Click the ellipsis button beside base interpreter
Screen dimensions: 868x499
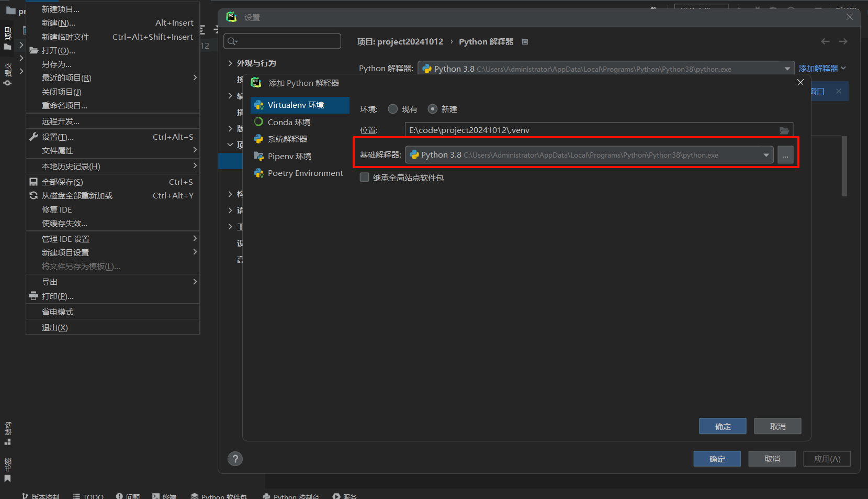[x=785, y=155]
